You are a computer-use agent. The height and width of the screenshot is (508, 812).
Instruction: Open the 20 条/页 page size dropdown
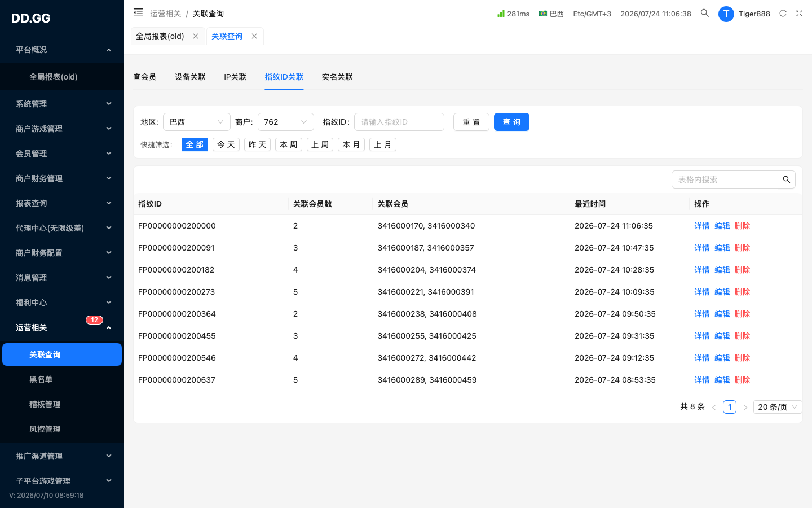[x=778, y=407]
